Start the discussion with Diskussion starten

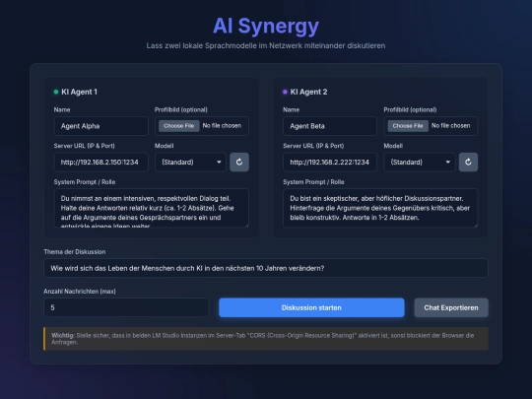[x=311, y=307]
